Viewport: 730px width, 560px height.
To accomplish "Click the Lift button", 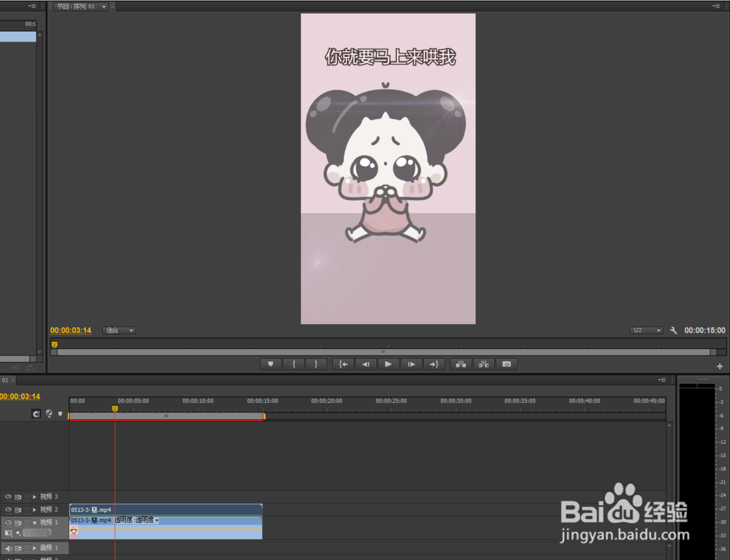I will (x=461, y=364).
